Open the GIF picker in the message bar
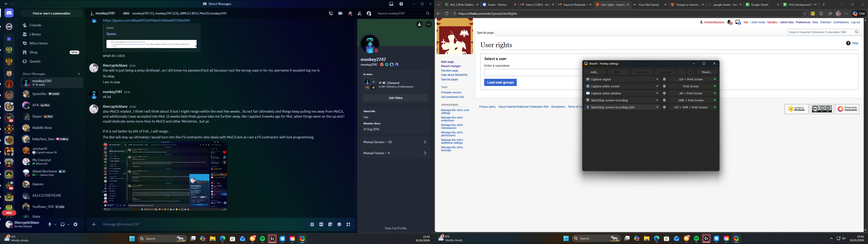The image size is (868, 244). coord(321,225)
